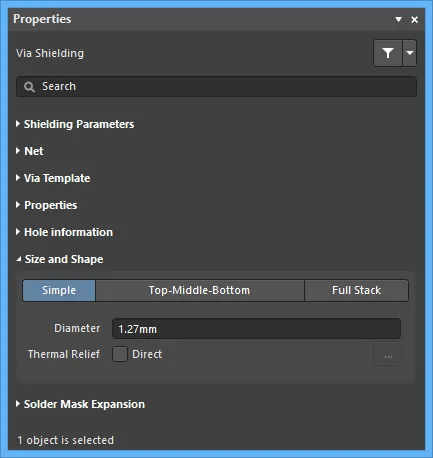
Task: Switch to Top-Middle-Bottom mode
Action: tap(200, 290)
